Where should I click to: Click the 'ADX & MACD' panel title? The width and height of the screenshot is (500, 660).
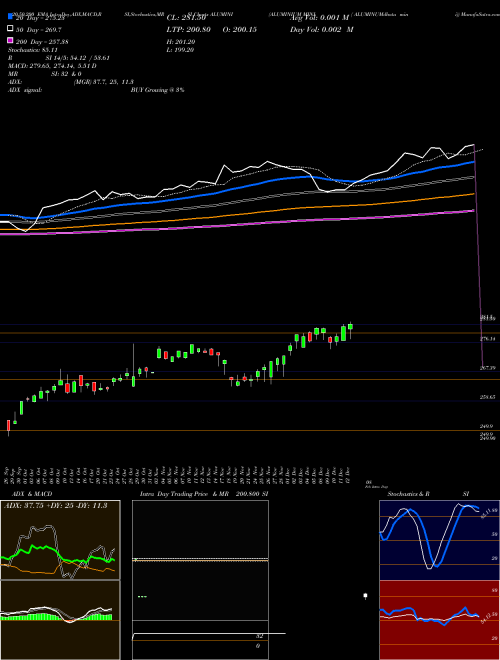(x=32, y=494)
